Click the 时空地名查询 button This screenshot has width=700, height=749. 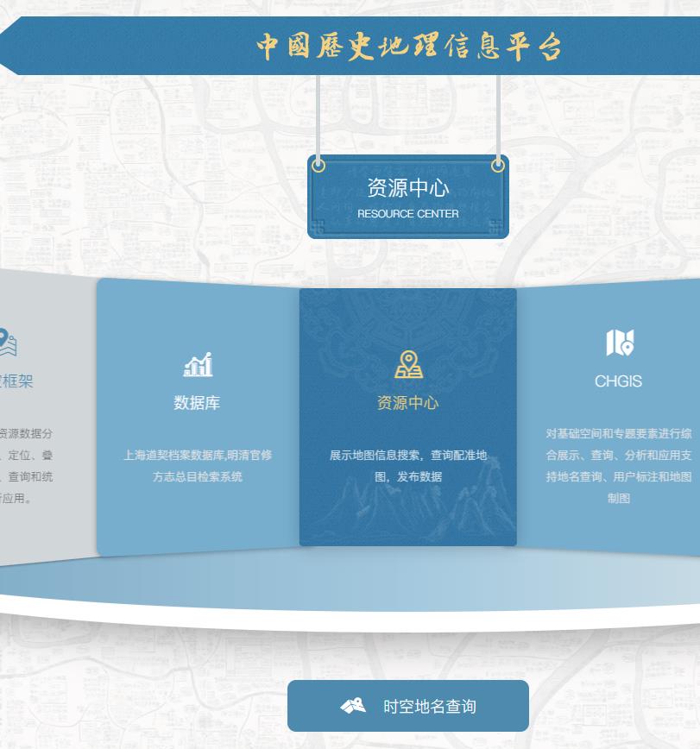tap(407, 705)
